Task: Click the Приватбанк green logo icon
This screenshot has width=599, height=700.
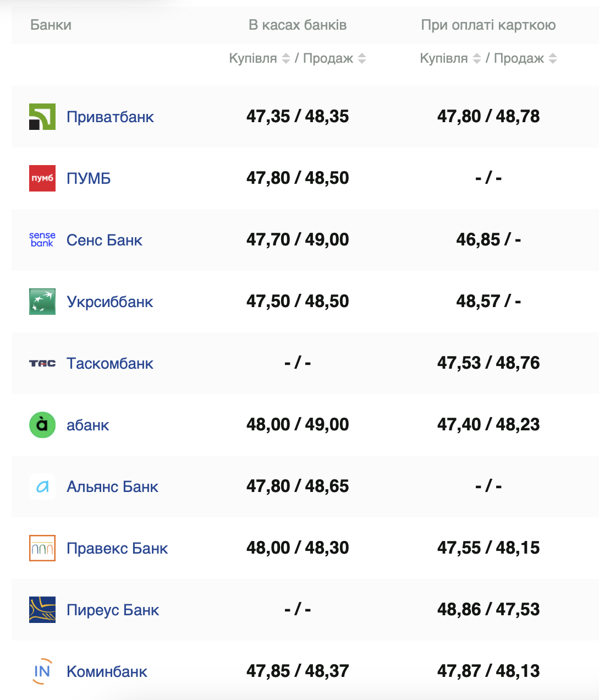Action: coord(42,117)
